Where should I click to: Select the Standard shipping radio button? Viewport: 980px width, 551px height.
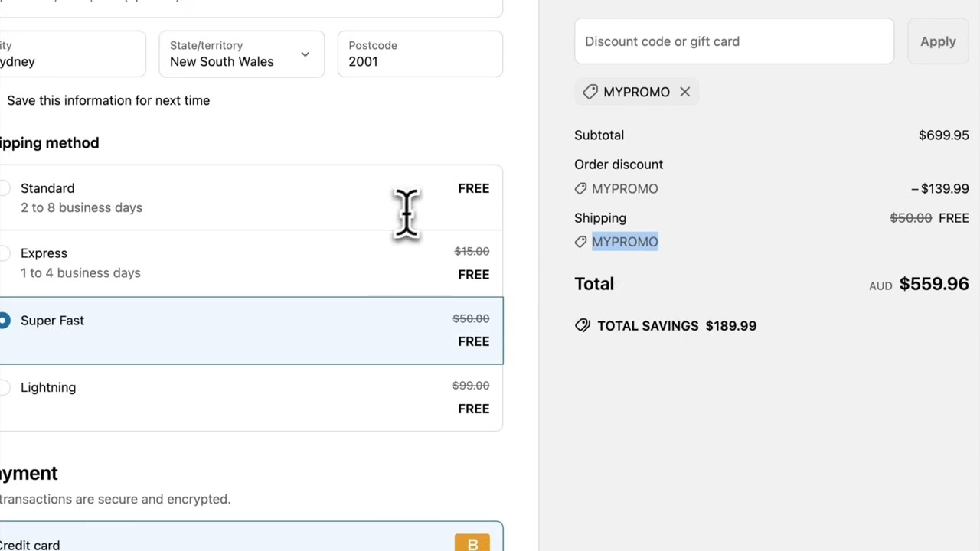5,188
